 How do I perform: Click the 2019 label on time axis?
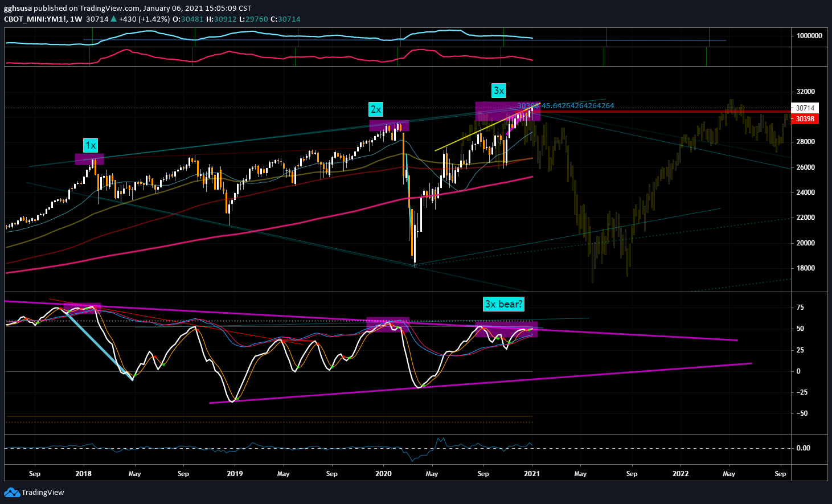[235, 474]
